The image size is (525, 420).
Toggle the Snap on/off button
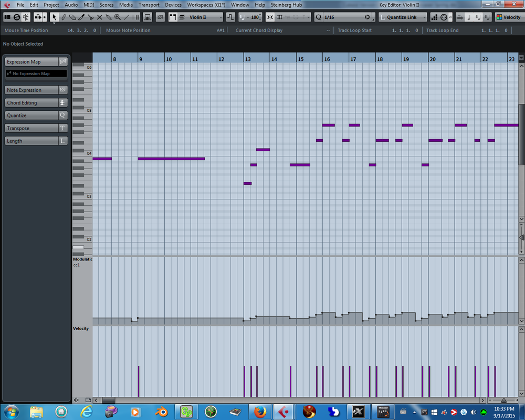click(x=270, y=17)
